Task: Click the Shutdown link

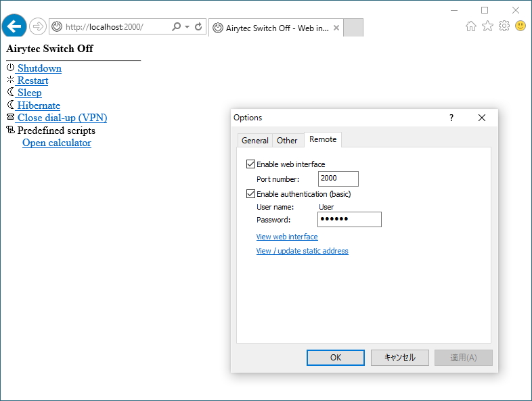Action: coord(39,68)
